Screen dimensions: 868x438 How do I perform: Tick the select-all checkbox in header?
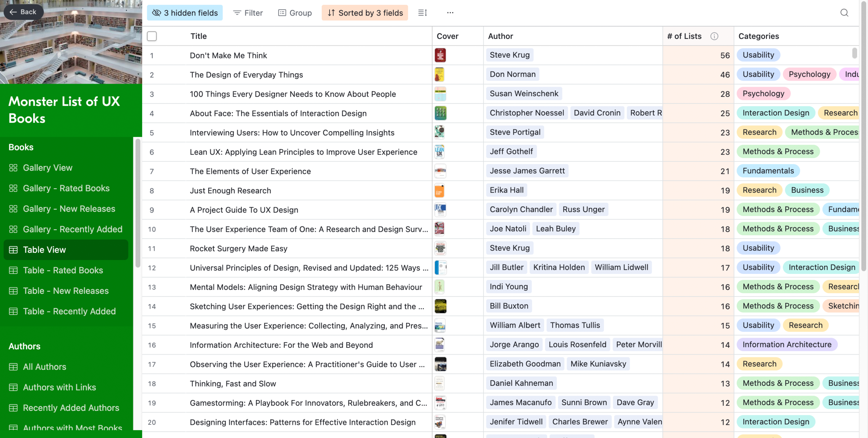tap(152, 36)
